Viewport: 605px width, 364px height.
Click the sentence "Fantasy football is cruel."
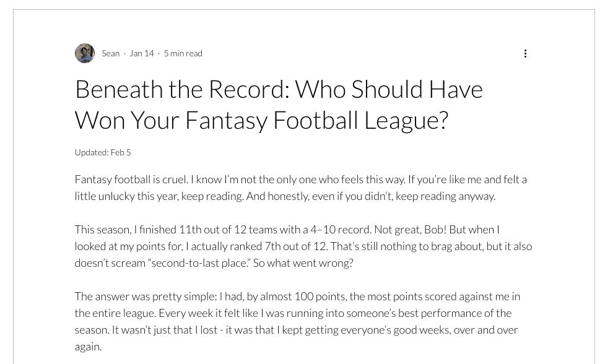pyautogui.click(x=131, y=180)
